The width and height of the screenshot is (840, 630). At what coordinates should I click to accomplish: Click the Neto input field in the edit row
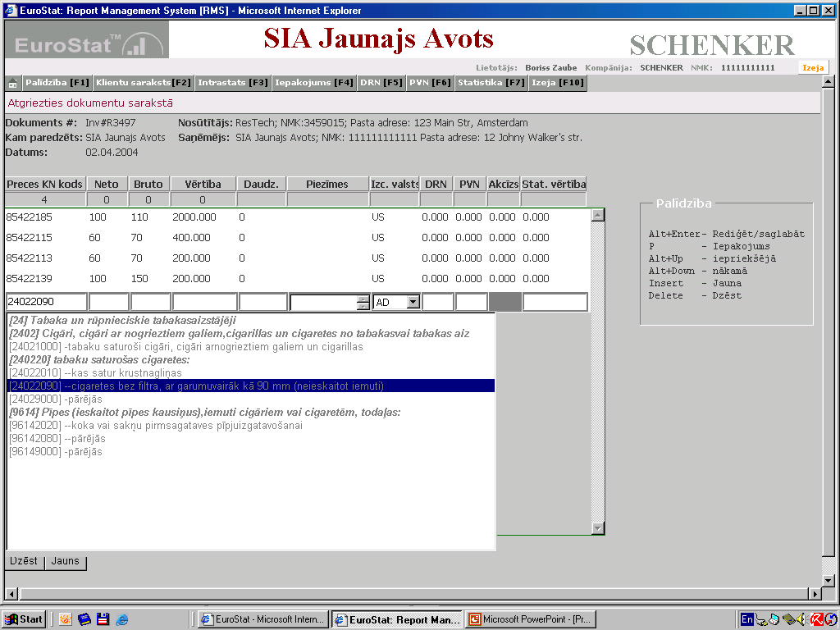109,302
